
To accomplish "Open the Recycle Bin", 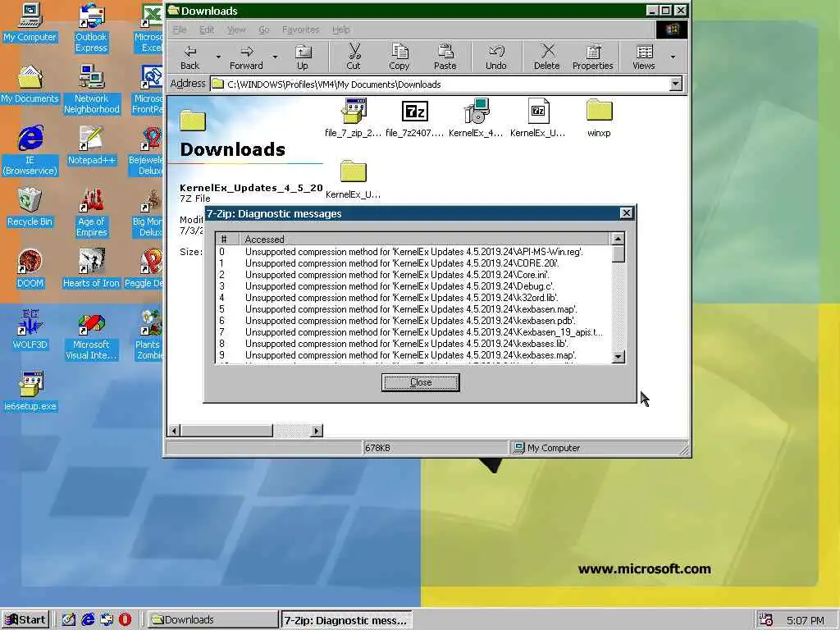I will click(x=30, y=208).
